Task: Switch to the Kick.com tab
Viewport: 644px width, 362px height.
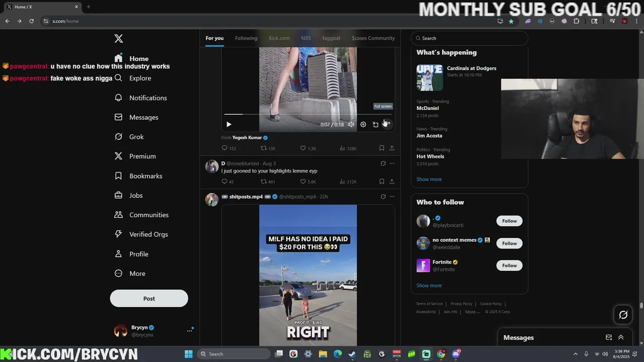Action: [279, 38]
